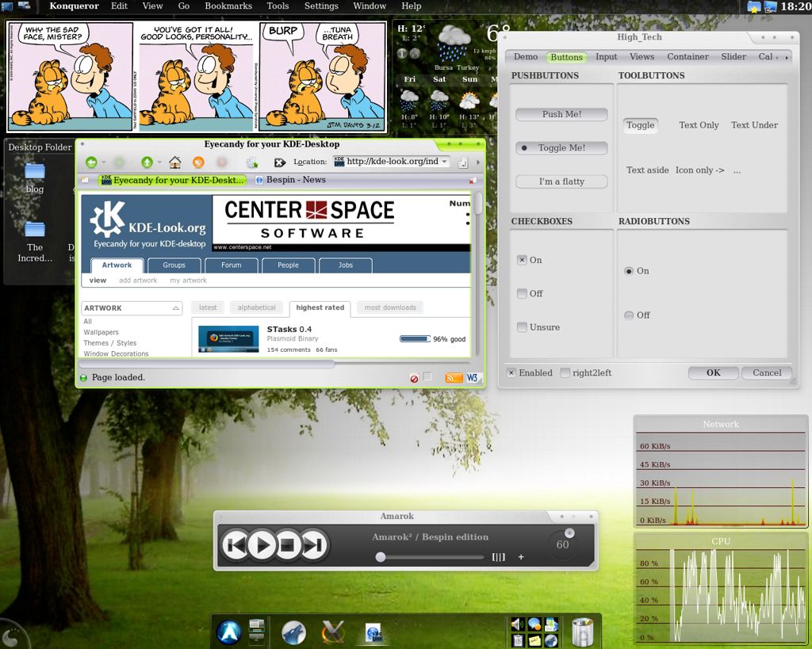The image size is (812, 649).
Task: Open the volume speaker tray icon
Action: click(x=517, y=624)
